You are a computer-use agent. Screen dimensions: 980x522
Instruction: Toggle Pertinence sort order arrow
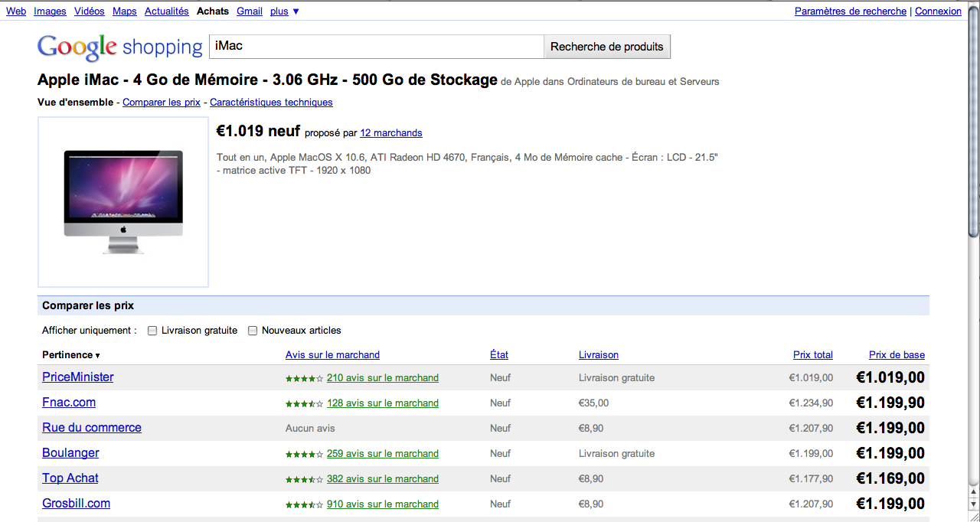tap(97, 355)
